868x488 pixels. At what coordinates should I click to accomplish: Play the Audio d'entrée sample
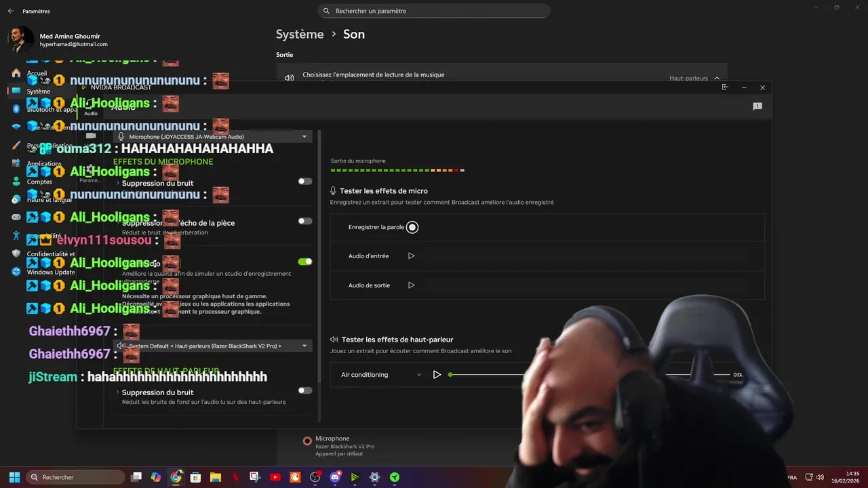(411, 256)
